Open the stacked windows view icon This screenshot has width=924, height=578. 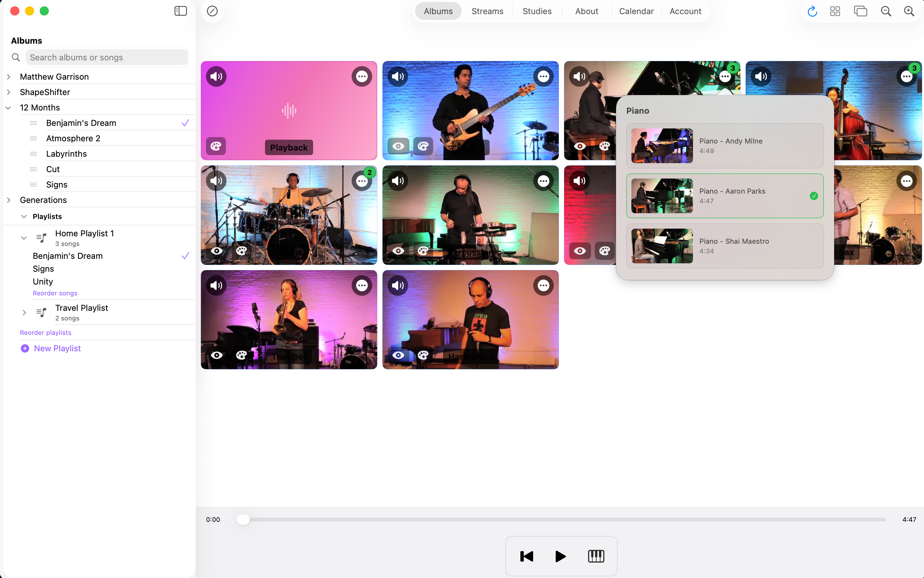click(x=860, y=12)
